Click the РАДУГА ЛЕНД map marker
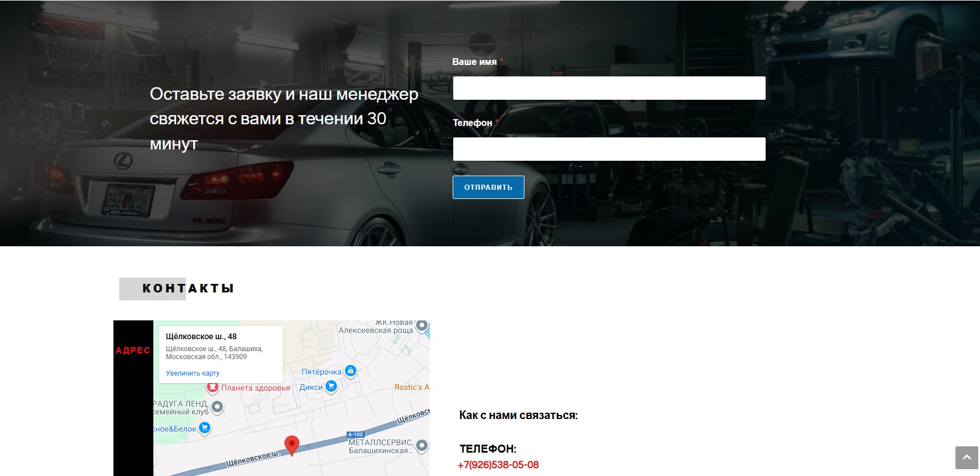 click(x=217, y=407)
